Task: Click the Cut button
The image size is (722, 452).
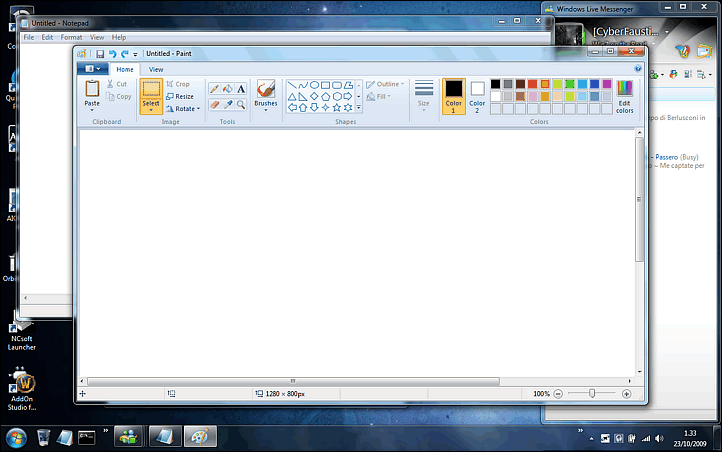Action: point(117,84)
